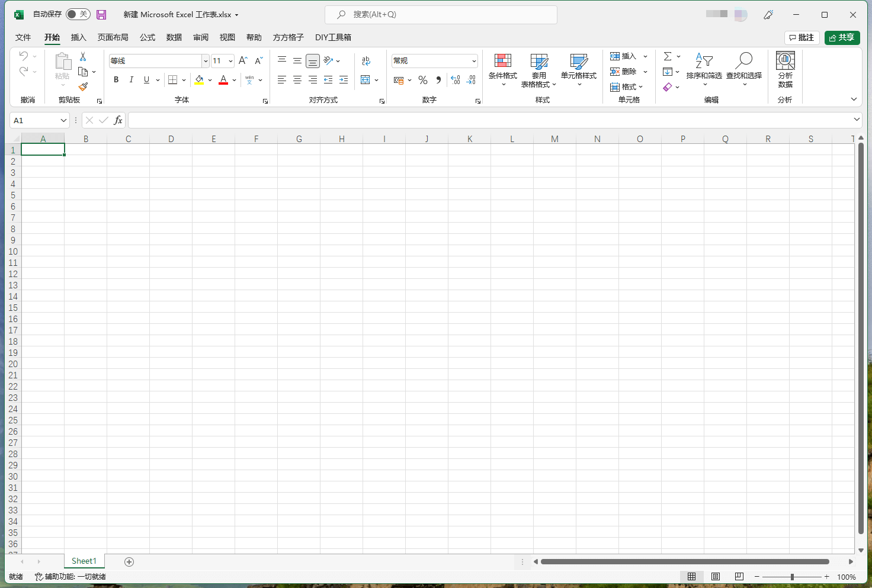Open fill color dropdown arrow

(x=210, y=80)
